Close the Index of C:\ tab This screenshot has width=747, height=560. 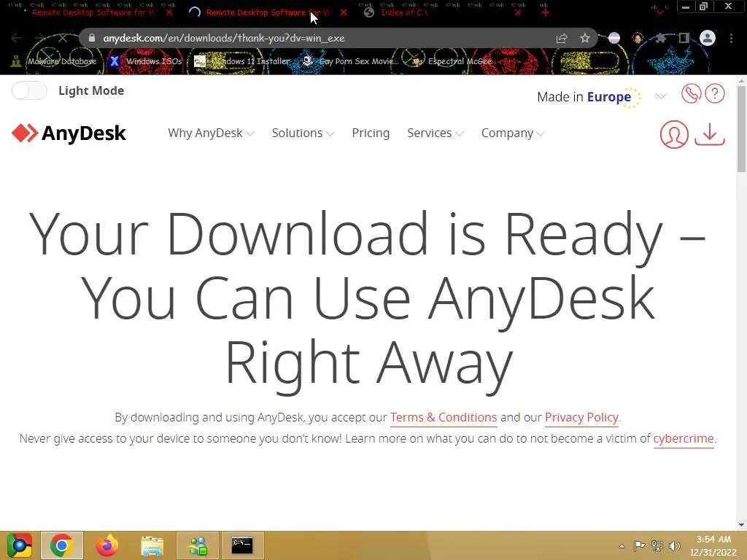(518, 13)
